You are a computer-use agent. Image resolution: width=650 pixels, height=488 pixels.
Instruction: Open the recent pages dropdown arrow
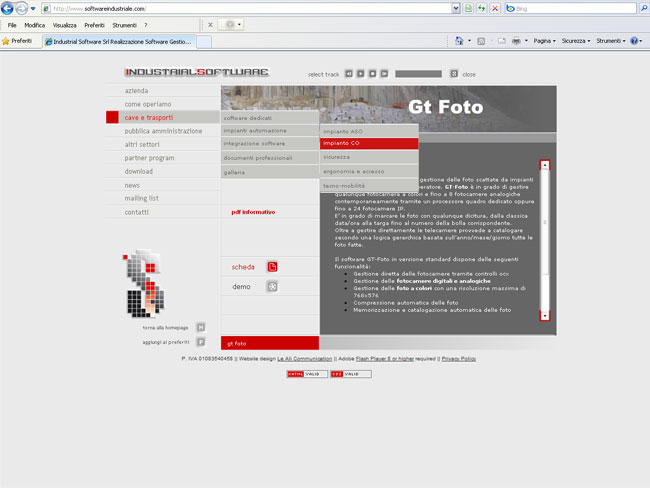tap(33, 8)
